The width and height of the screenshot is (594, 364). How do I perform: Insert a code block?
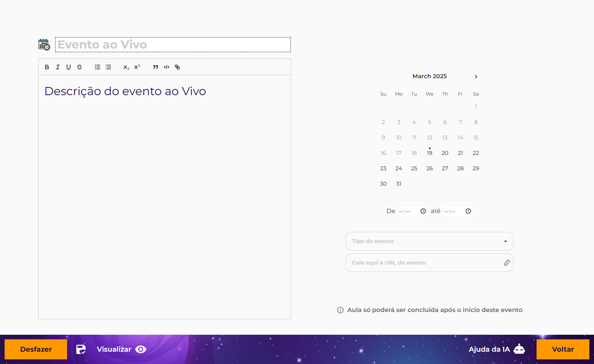pos(167,67)
